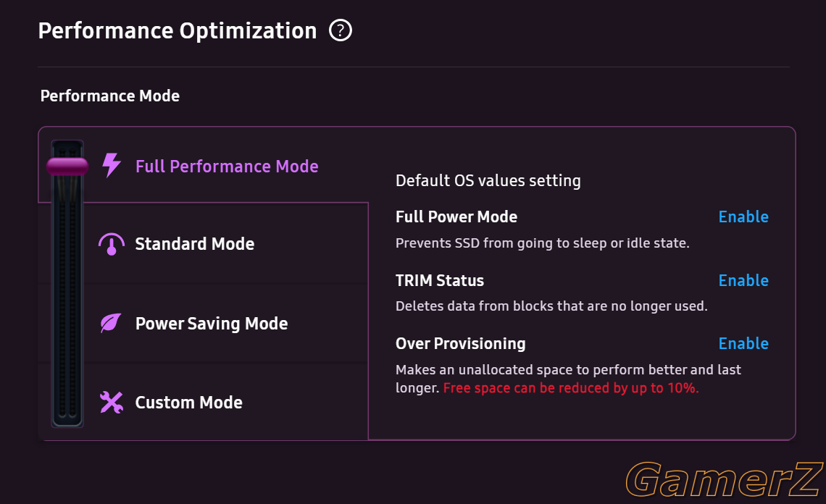The width and height of the screenshot is (826, 504).
Task: Click the Performance Mode section heading
Action: pyautogui.click(x=109, y=96)
